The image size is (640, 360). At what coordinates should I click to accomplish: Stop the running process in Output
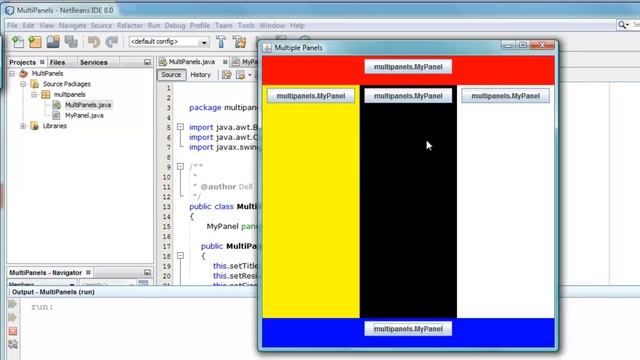point(13,331)
